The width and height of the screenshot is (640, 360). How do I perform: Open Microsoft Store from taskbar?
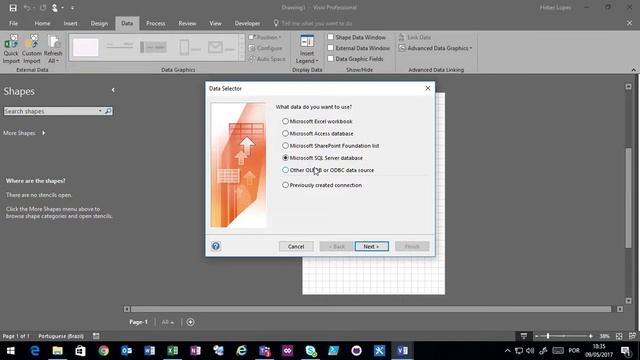point(80,351)
